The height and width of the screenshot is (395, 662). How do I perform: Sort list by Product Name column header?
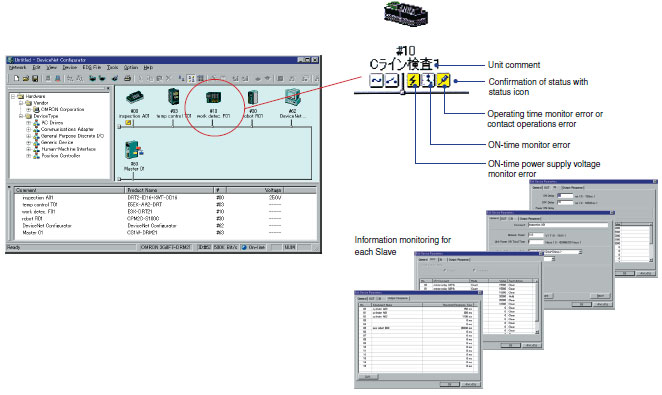pyautogui.click(x=170, y=190)
